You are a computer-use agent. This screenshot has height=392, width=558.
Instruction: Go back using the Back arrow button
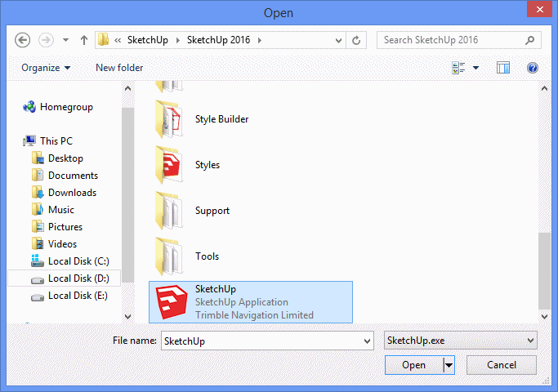click(x=22, y=40)
